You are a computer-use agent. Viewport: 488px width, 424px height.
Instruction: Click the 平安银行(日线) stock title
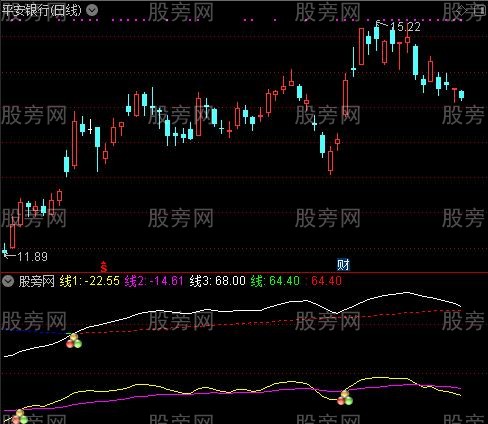pyautogui.click(x=41, y=10)
